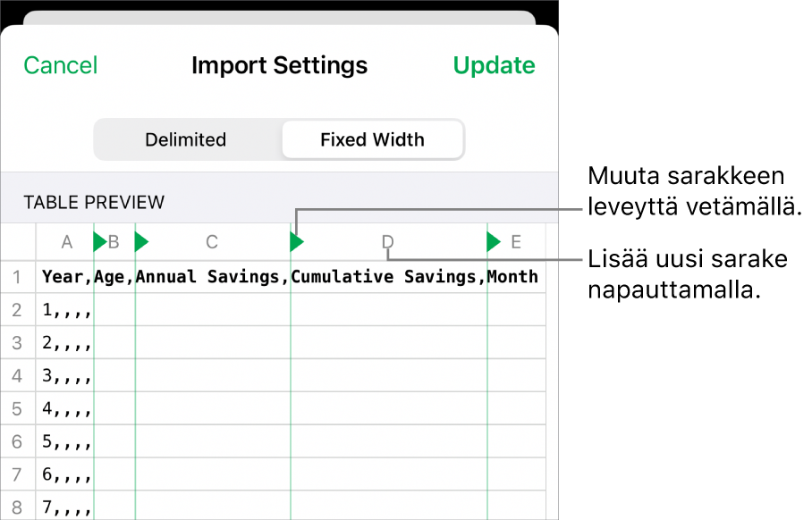Tap column C header to add column
812x520 pixels.
(212, 241)
